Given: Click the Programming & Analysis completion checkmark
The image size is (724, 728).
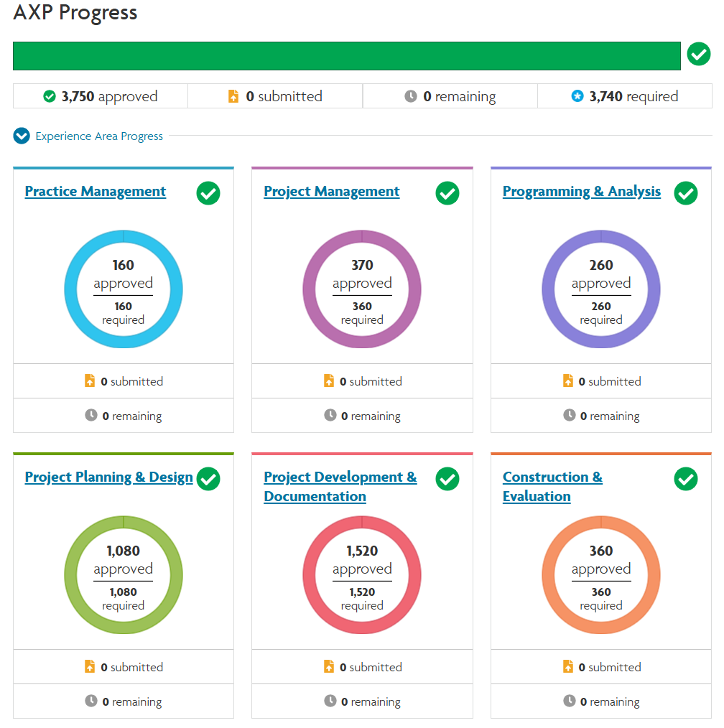Looking at the screenshot, I should (x=686, y=193).
